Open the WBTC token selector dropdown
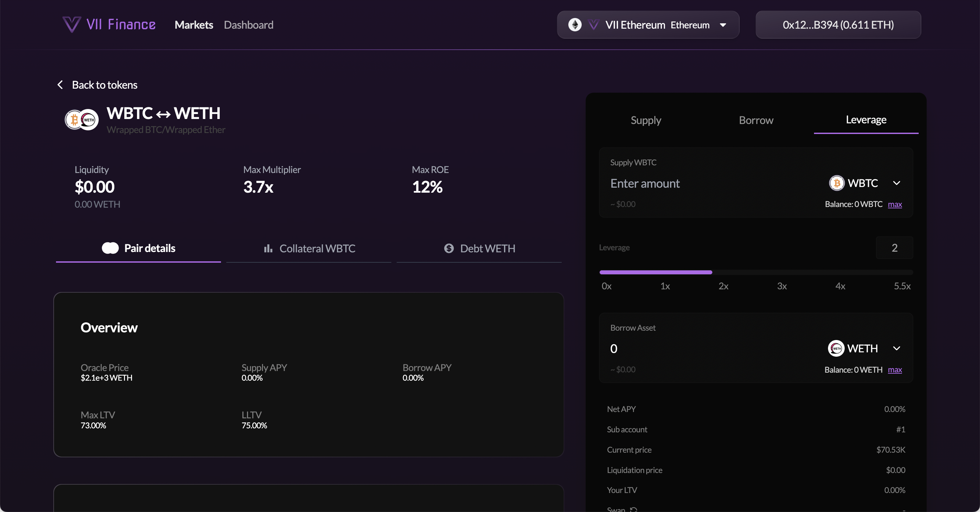This screenshot has height=512, width=980. pos(897,183)
